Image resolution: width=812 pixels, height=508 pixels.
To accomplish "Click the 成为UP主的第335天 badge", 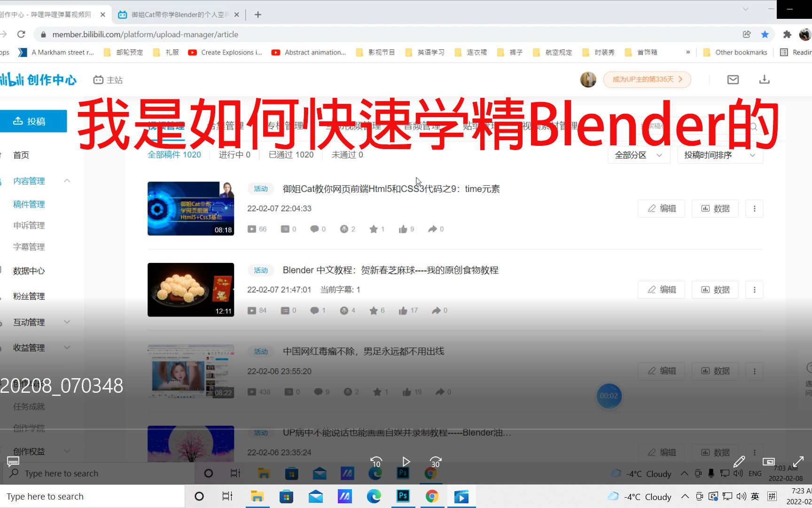I will click(x=647, y=79).
